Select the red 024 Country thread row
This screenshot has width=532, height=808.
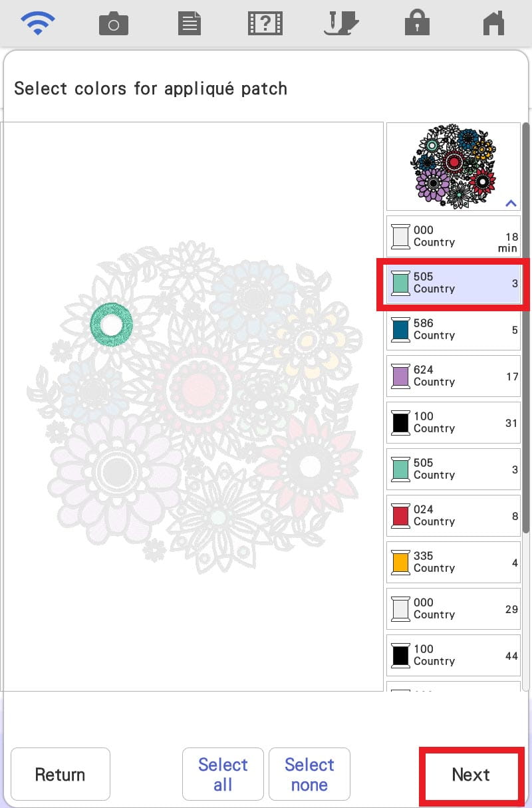tap(454, 515)
